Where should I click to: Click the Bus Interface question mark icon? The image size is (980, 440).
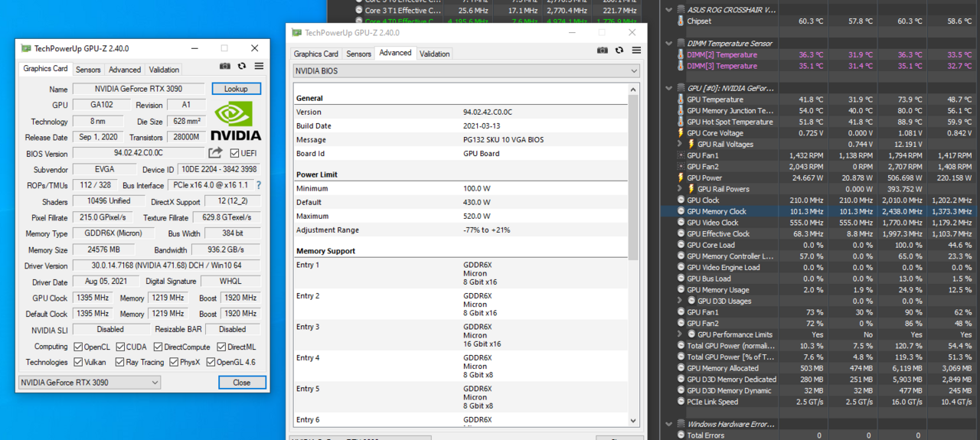pos(258,185)
